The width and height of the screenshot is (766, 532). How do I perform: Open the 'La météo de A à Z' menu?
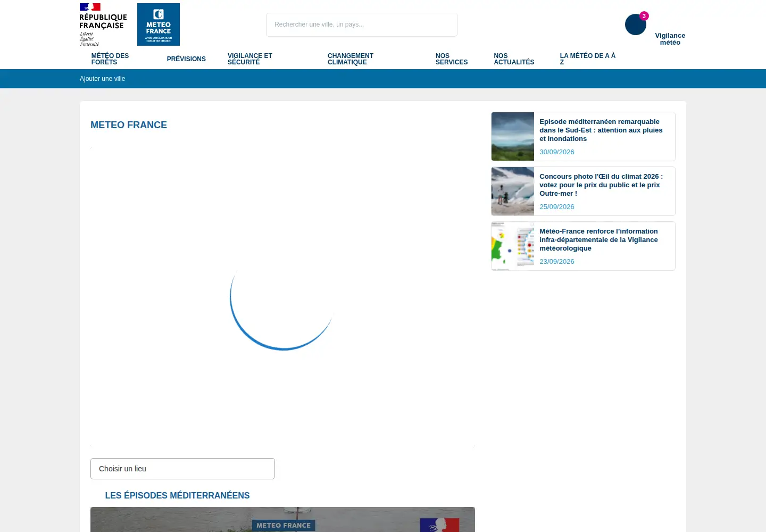coord(588,59)
